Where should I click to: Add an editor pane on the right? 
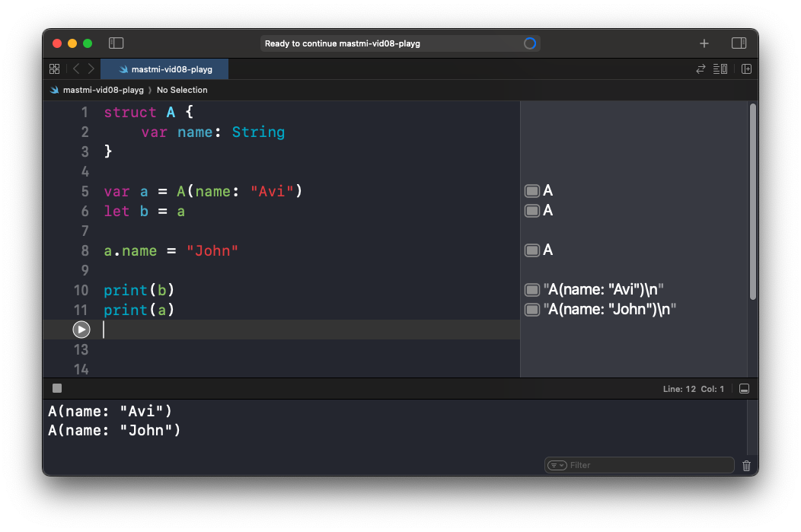pyautogui.click(x=746, y=69)
